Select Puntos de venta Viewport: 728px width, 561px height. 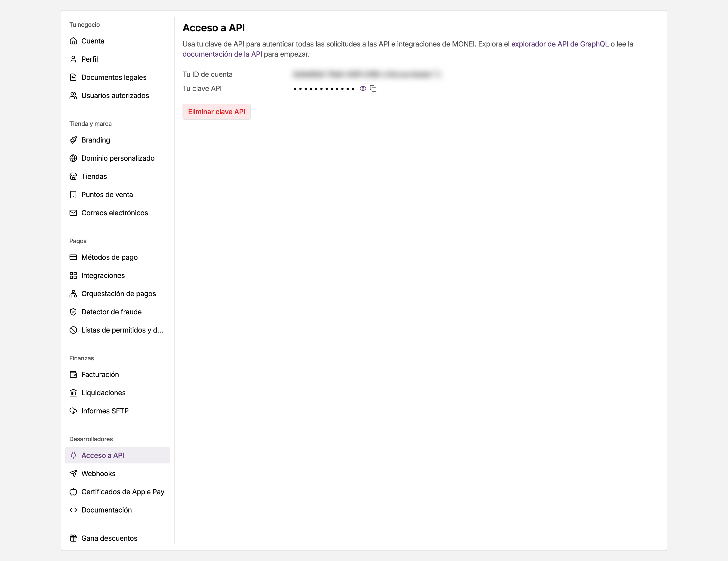point(118,195)
